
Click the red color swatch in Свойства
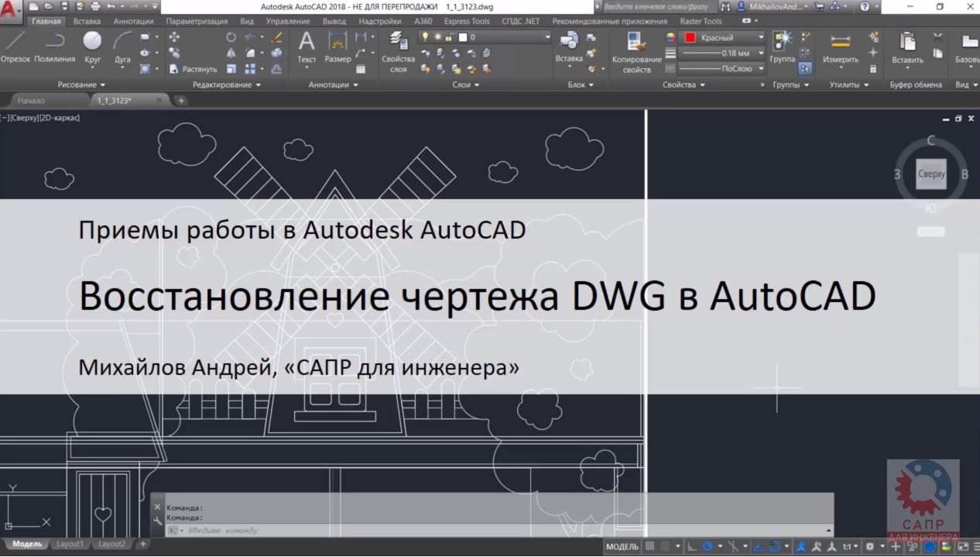click(690, 37)
